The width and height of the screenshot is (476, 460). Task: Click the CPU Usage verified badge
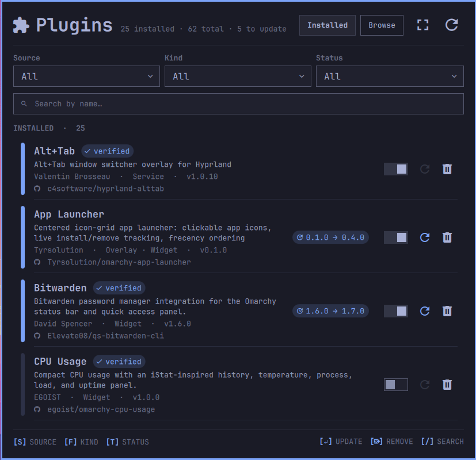(x=119, y=362)
